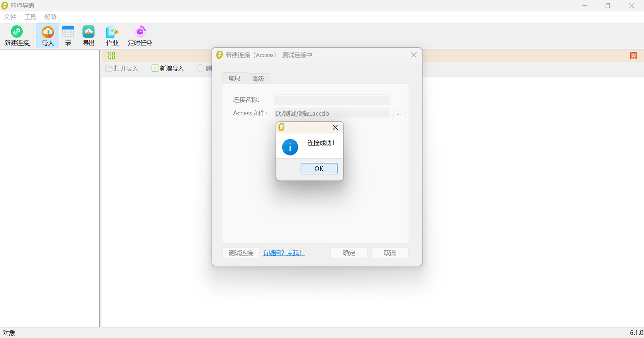Switch to the 常规 tab
The height and width of the screenshot is (338, 644).
(234, 78)
